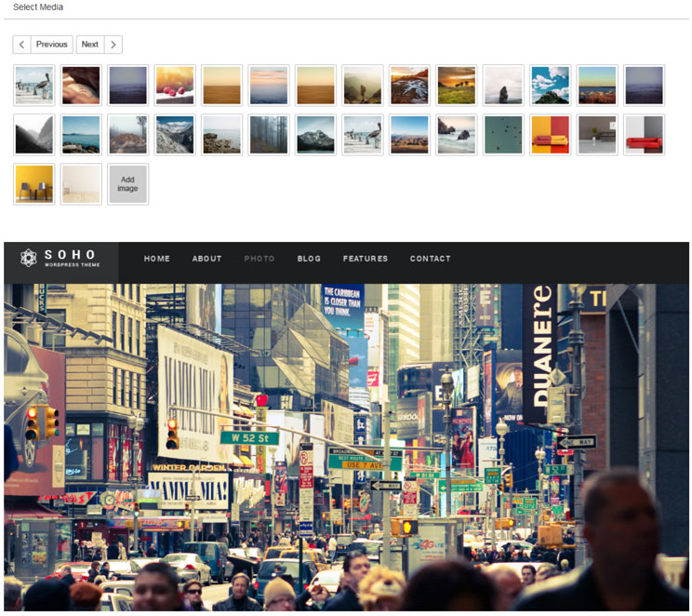
Task: Select the brown close-up hand thumbnail
Action: [81, 86]
